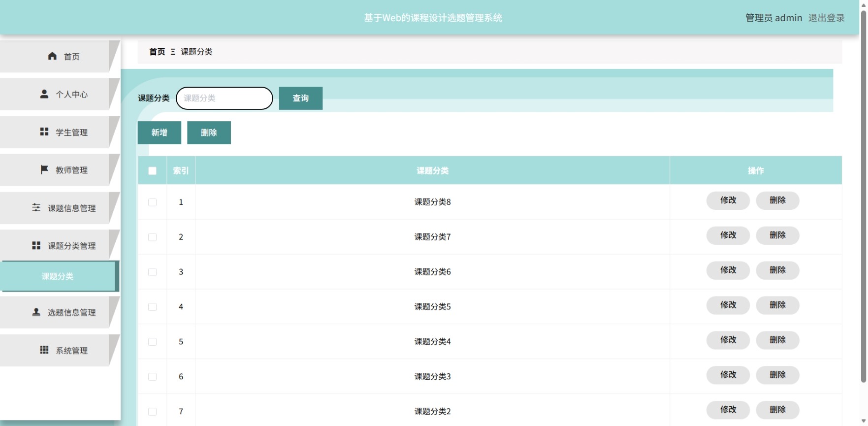Expand 选题信息管理 sidebar menu
The height and width of the screenshot is (426, 868).
(60, 312)
